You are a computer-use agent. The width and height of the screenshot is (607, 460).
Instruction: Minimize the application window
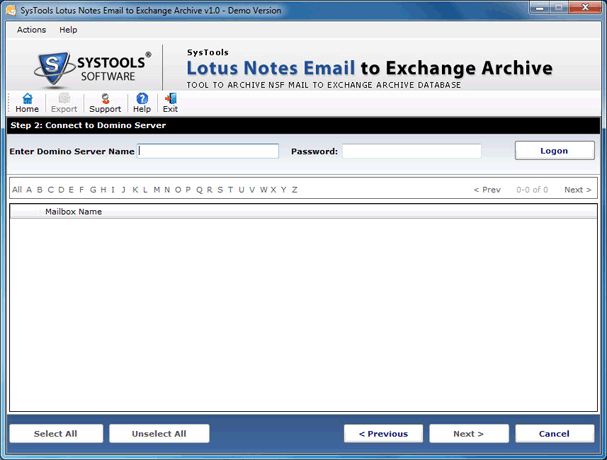(x=540, y=7)
